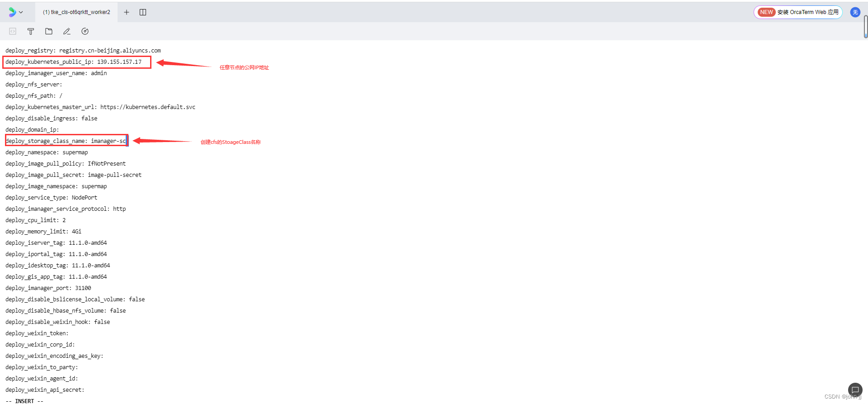868x404 pixels.
Task: Open the OrcaTerm logo menu
Action: [12, 12]
